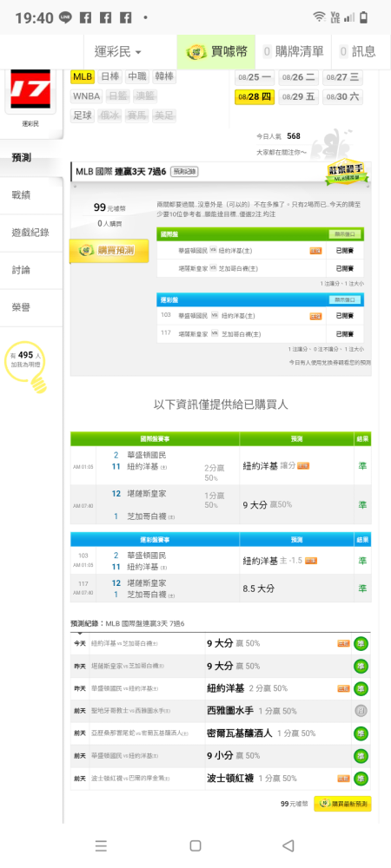Image resolution: width=391 pixels, height=868 pixels.
Task: Expand 顯示盤口 on the 運彩盤 header
Action: [x=343, y=299]
